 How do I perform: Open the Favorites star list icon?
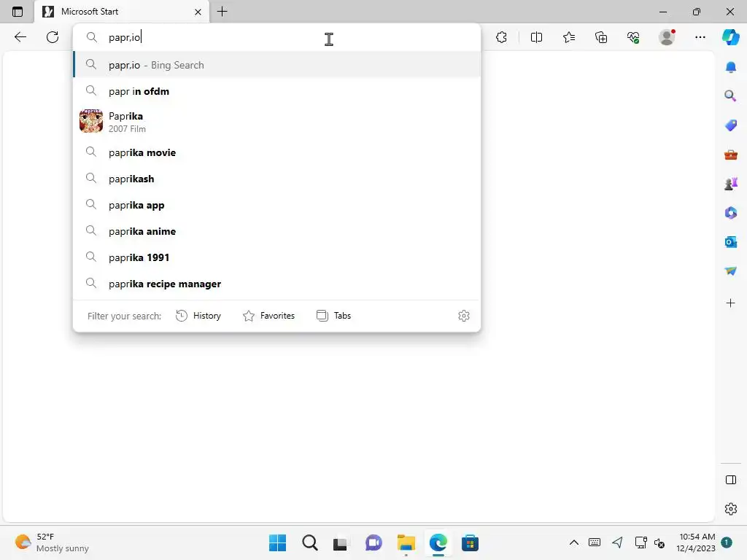click(x=569, y=37)
